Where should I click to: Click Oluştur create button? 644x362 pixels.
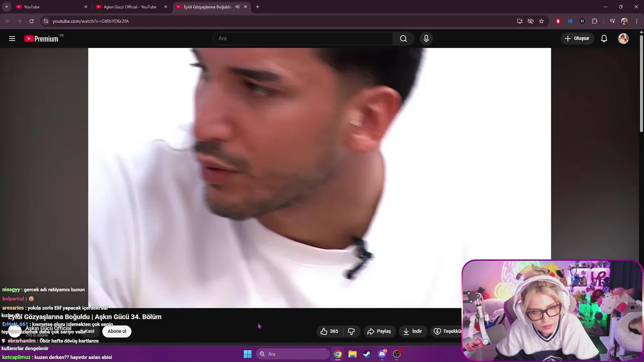577,39
